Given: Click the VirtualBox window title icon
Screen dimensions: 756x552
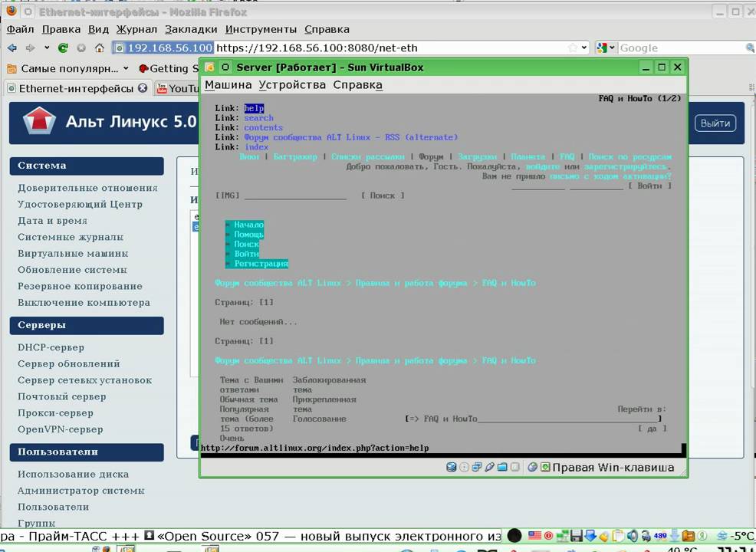Looking at the screenshot, I should pos(210,67).
